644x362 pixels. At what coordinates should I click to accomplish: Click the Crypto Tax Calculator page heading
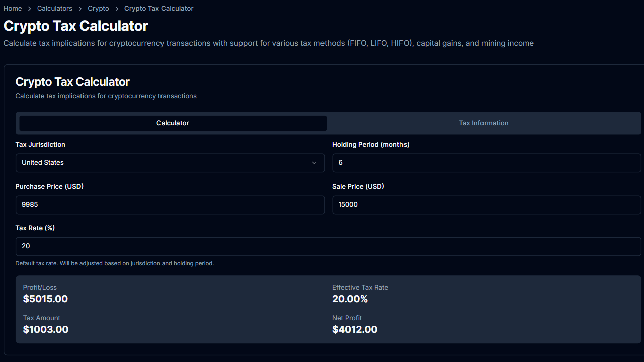click(75, 26)
